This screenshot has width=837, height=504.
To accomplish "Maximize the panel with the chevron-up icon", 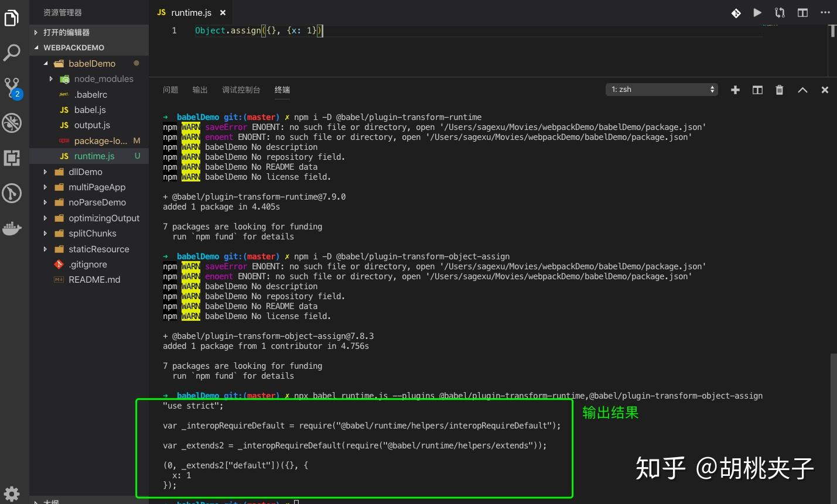I will (x=802, y=90).
